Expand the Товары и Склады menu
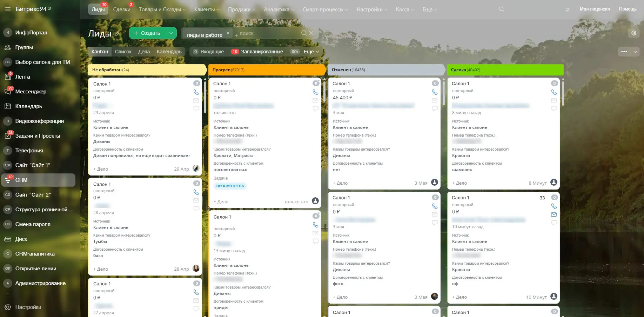The image size is (644, 317). tap(162, 9)
